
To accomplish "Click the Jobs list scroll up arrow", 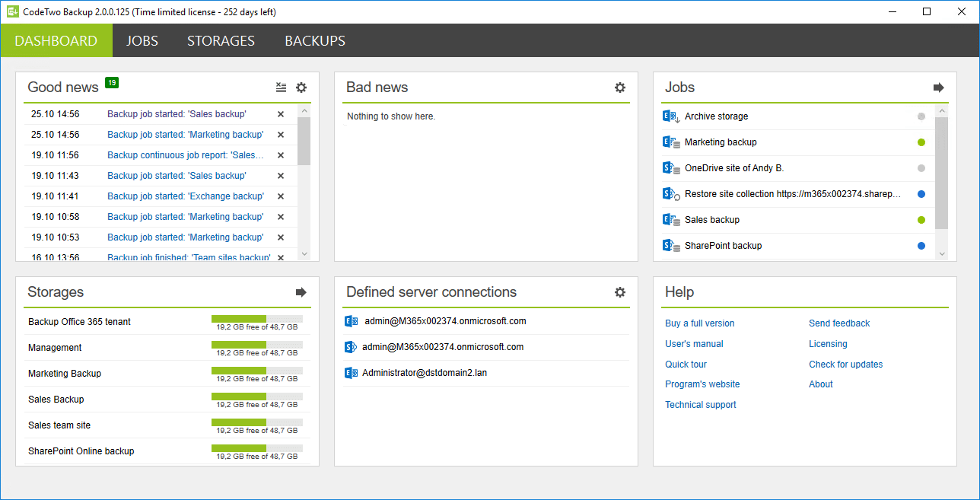I will [x=942, y=111].
